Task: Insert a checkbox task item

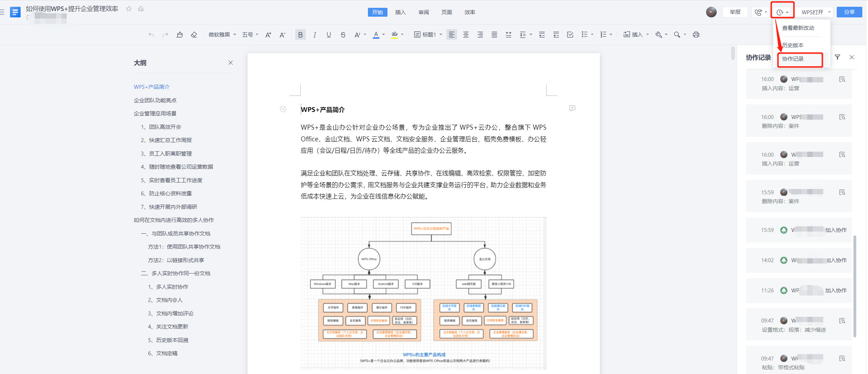Action: (x=570, y=34)
